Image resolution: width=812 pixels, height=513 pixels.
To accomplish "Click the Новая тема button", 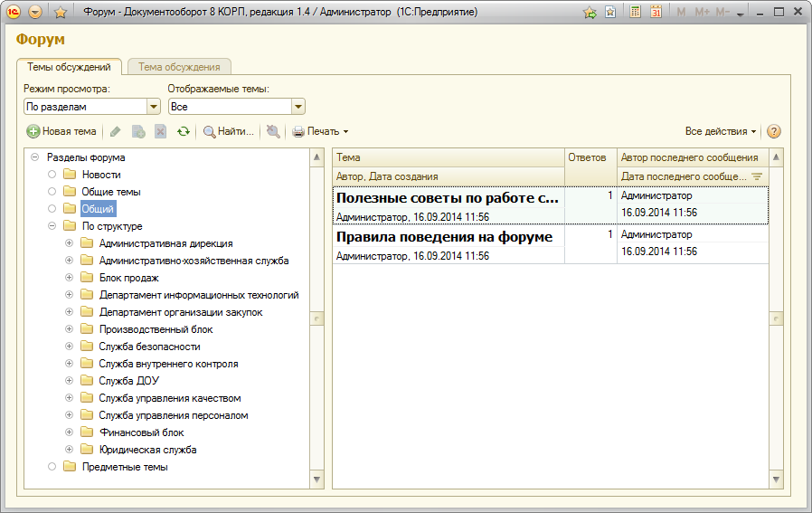I will click(x=61, y=131).
